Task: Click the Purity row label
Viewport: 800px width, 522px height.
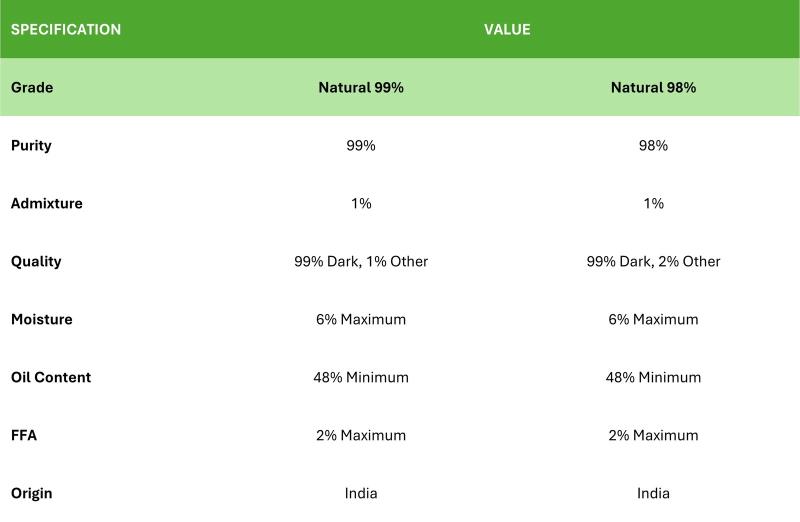Action: click(31, 146)
